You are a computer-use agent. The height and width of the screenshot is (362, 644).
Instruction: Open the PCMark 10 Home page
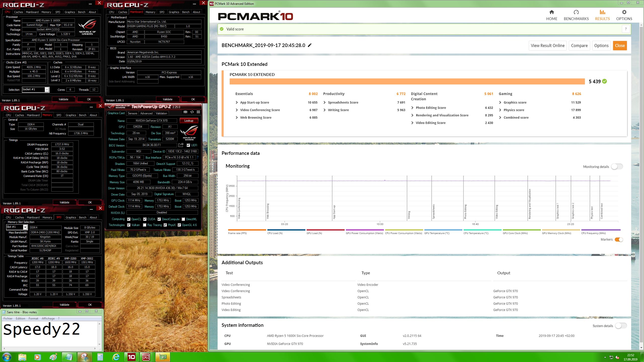(x=551, y=15)
